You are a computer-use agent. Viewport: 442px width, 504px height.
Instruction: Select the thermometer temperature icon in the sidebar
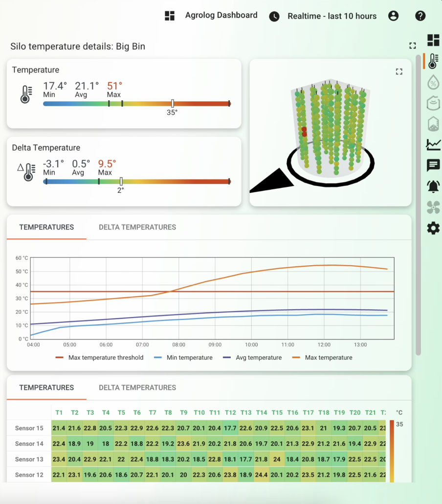pos(433,61)
